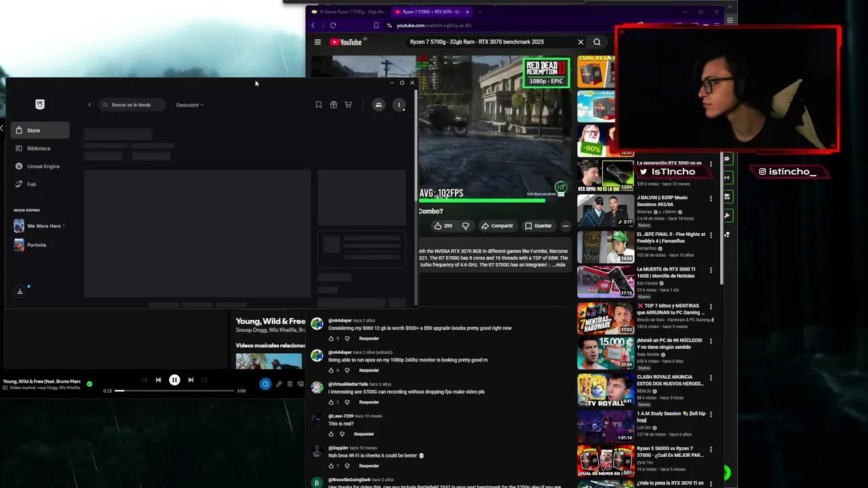Screen dimensions: 868x488
Task: Like the Dapp3rr Wi-Fi comment
Action: (x=331, y=466)
